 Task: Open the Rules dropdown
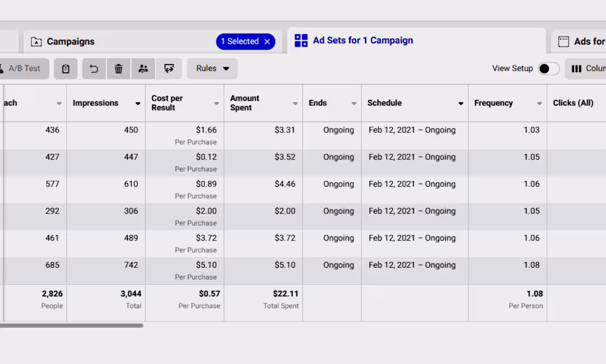pos(212,68)
